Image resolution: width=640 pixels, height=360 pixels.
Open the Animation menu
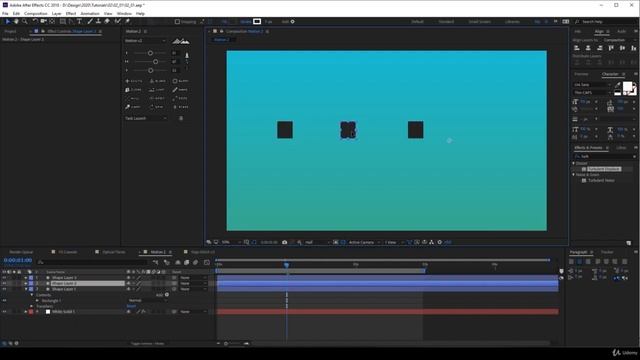[90, 13]
